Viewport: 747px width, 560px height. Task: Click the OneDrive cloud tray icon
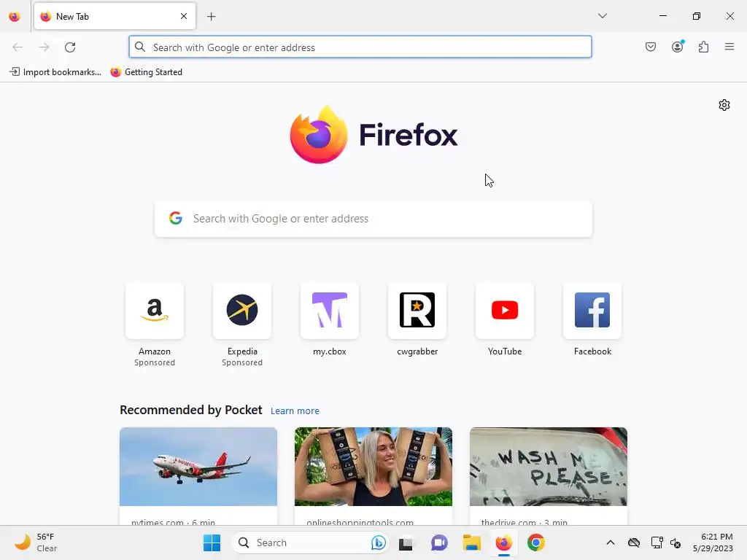(x=634, y=542)
